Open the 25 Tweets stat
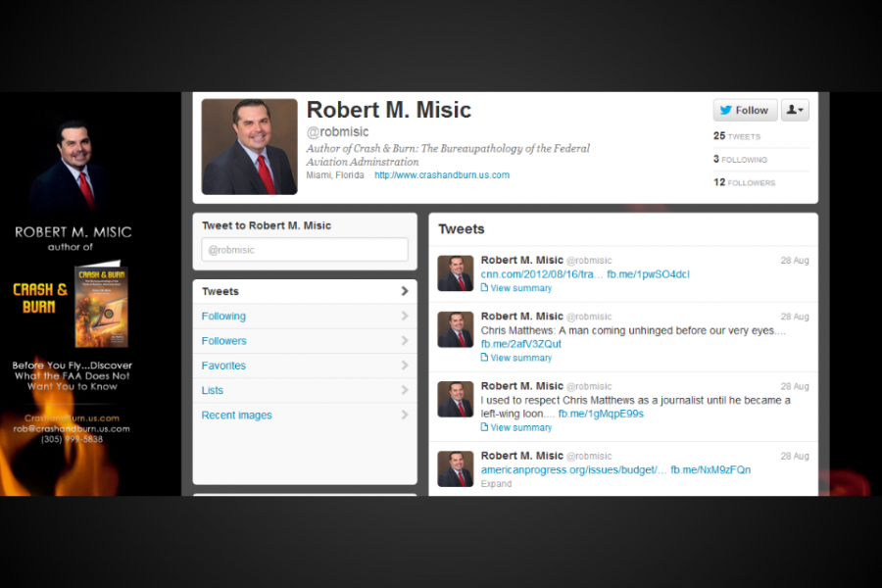 [736, 136]
